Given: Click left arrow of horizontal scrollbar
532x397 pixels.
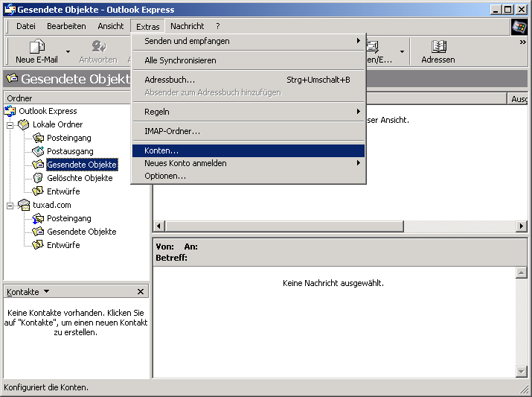Looking at the screenshot, I should [x=158, y=226].
